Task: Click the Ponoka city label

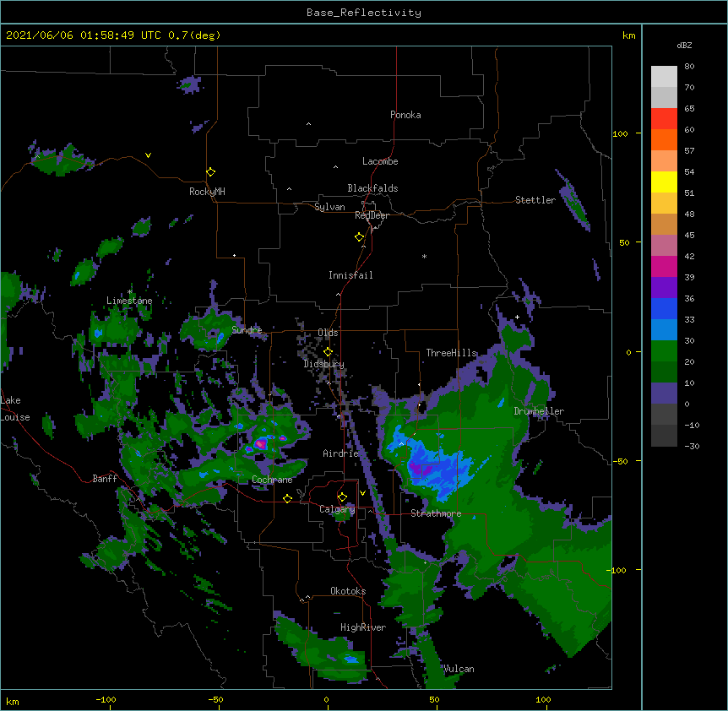Action: (405, 115)
